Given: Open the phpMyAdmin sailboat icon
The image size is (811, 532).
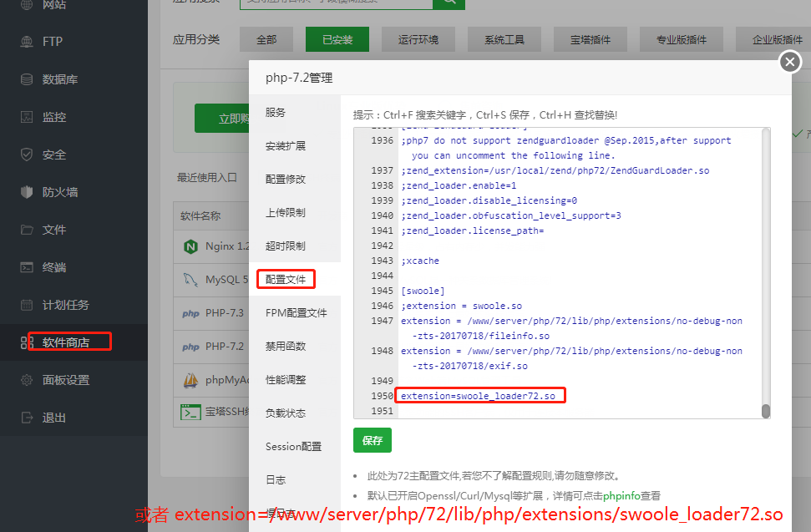Looking at the screenshot, I should coord(191,380).
